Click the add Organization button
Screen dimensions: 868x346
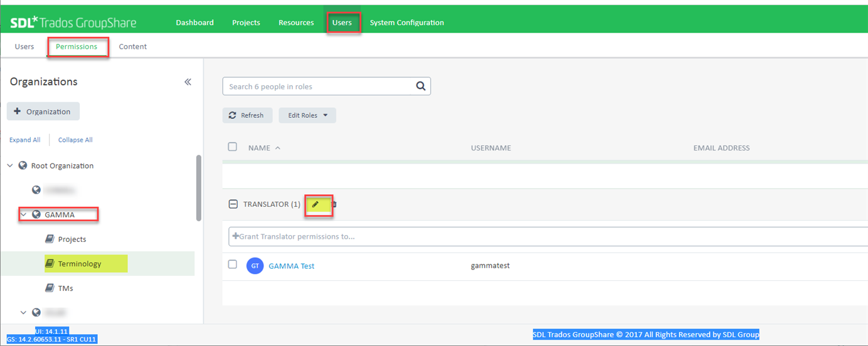pyautogui.click(x=43, y=112)
